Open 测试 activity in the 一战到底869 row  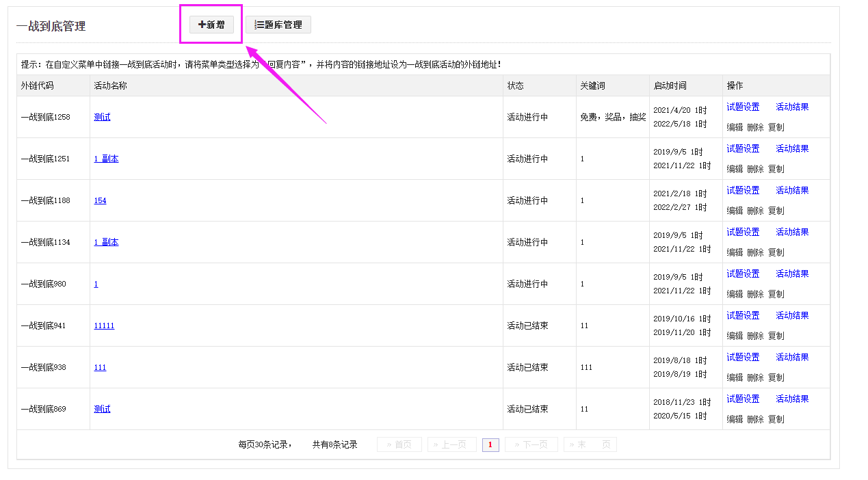tap(102, 409)
